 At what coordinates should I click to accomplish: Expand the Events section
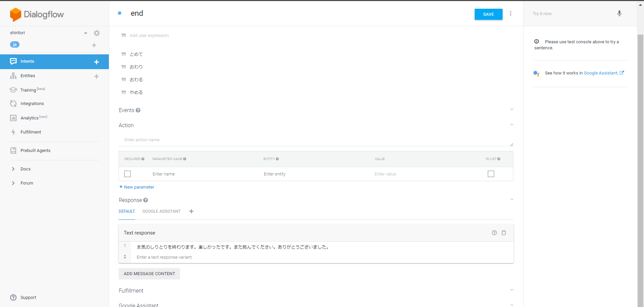pyautogui.click(x=512, y=109)
